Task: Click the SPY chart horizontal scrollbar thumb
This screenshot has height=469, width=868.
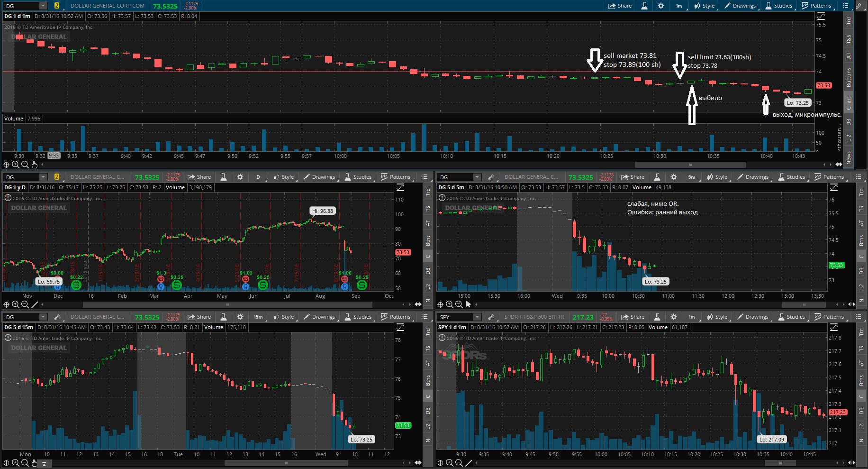Action: pyautogui.click(x=780, y=463)
